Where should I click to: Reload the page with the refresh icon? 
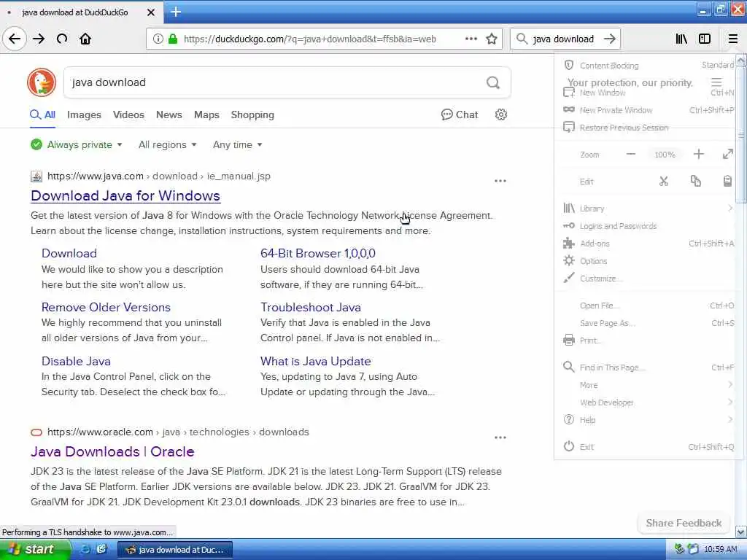62,39
